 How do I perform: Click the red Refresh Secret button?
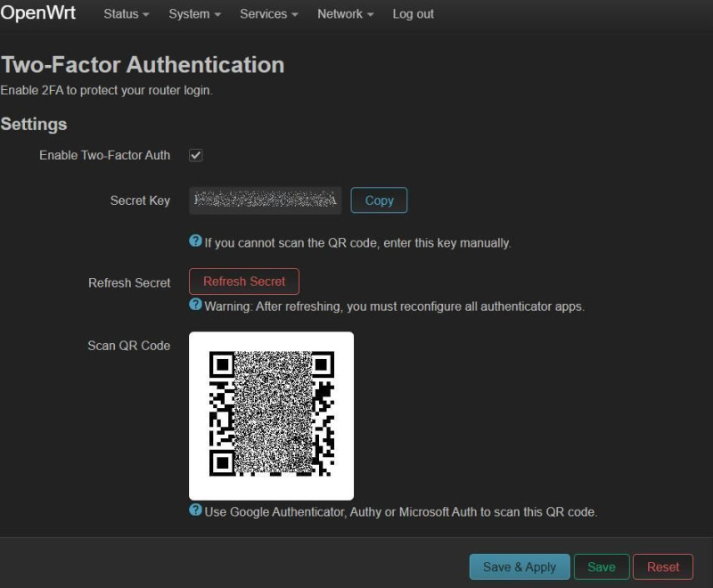point(244,282)
